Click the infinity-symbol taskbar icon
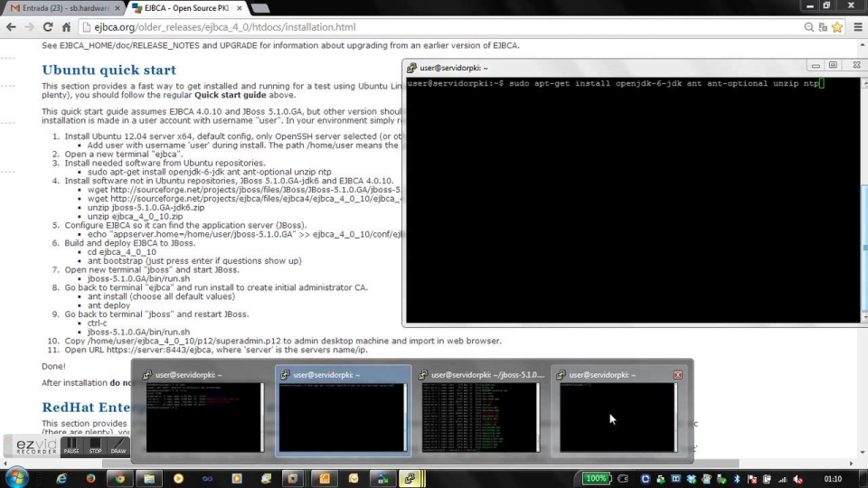The width and height of the screenshot is (868, 488). (208, 479)
